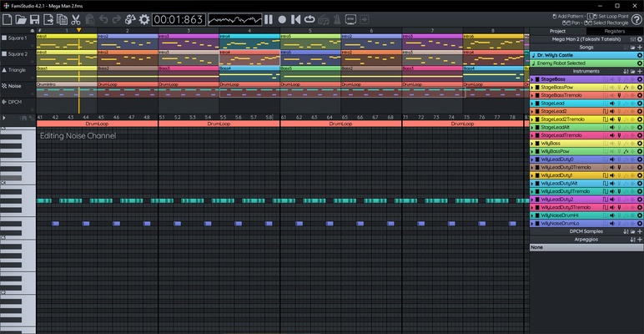
Task: Open Settings gear in the toolbar
Action: click(x=144, y=19)
